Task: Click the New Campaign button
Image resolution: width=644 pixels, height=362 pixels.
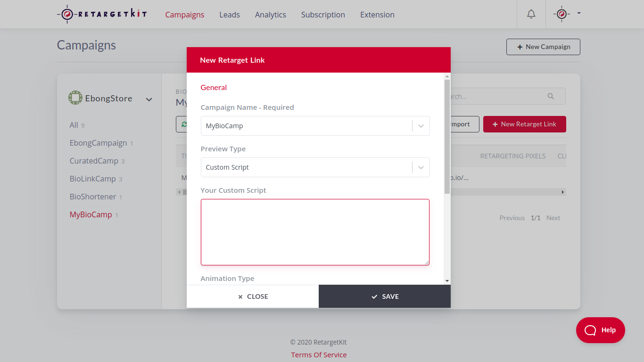Action: pos(543,47)
